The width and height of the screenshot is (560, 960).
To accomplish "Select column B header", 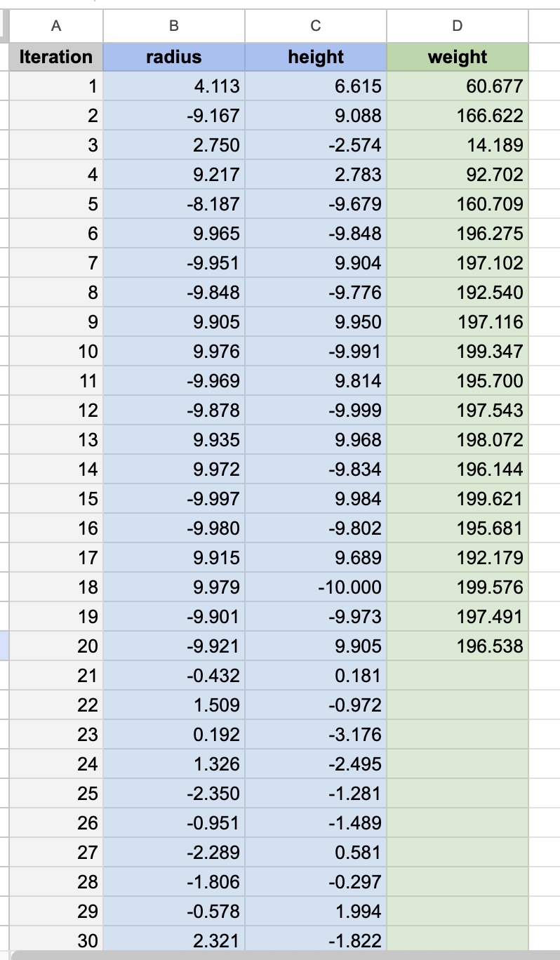I will [174, 26].
